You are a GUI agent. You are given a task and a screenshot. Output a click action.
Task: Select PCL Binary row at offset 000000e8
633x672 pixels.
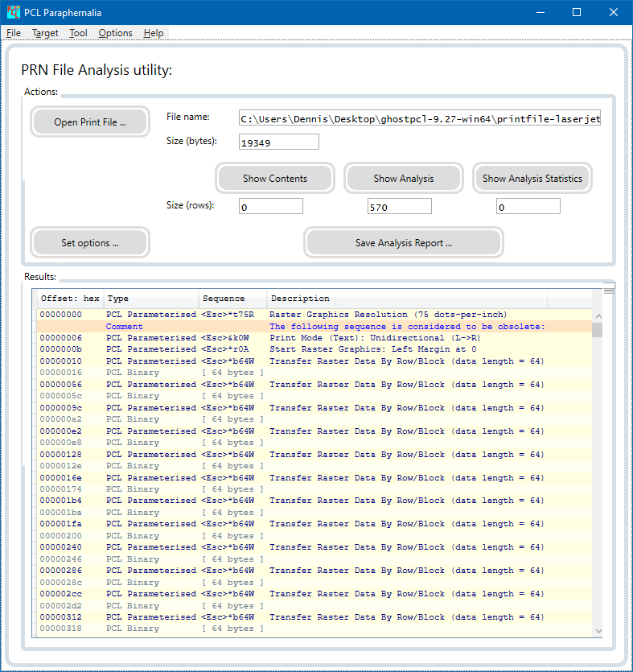(x=314, y=443)
